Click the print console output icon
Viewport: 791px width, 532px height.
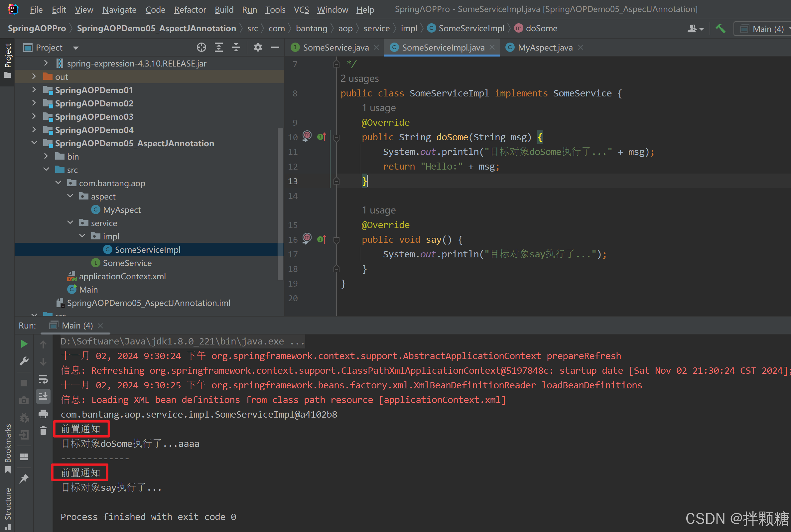[43, 414]
